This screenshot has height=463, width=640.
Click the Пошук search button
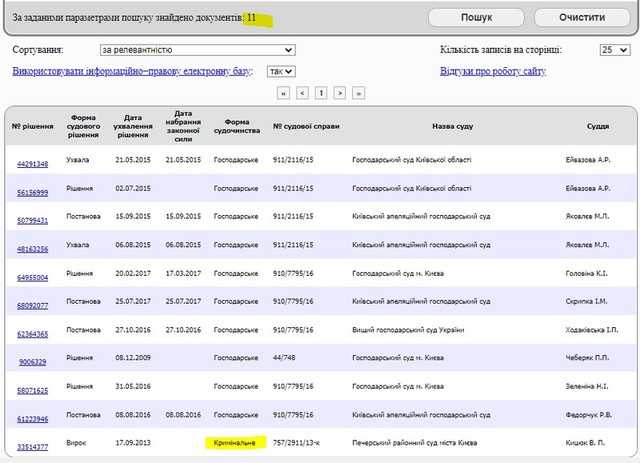476,18
